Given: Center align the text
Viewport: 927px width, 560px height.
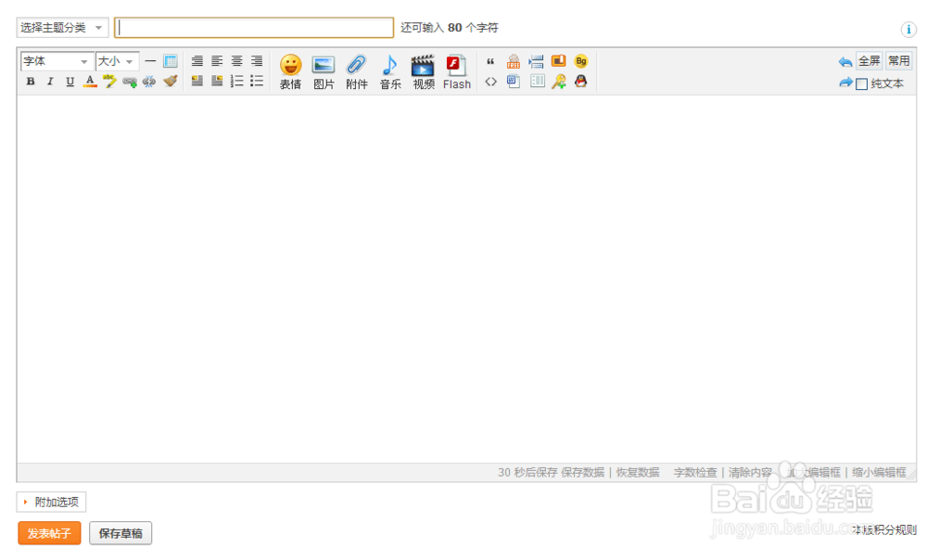Looking at the screenshot, I should point(236,61).
